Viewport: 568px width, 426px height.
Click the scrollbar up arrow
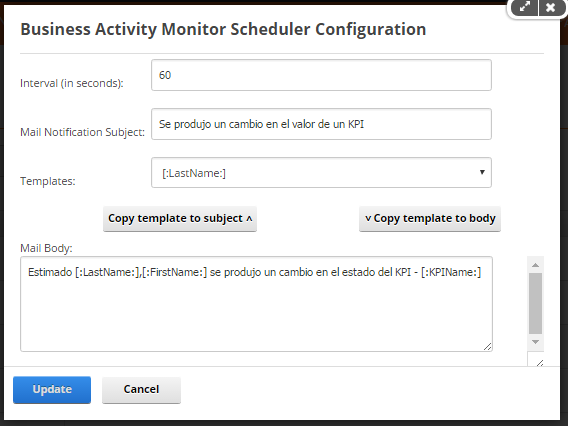[x=535, y=265]
